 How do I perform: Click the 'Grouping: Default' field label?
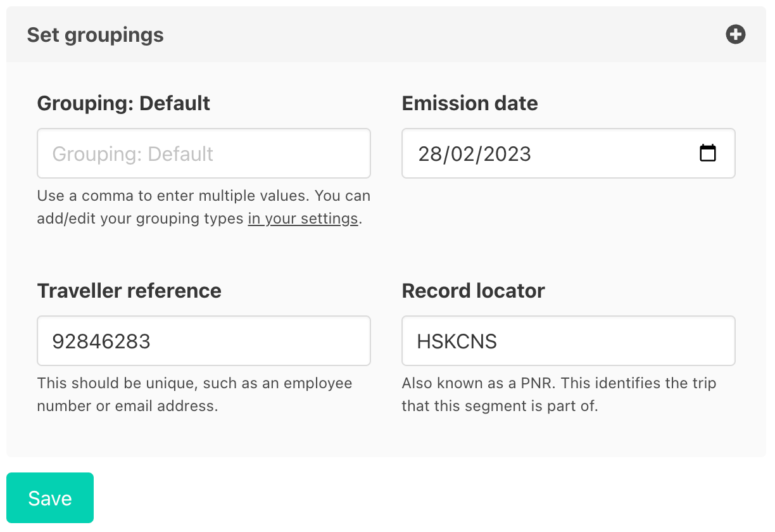(x=123, y=103)
